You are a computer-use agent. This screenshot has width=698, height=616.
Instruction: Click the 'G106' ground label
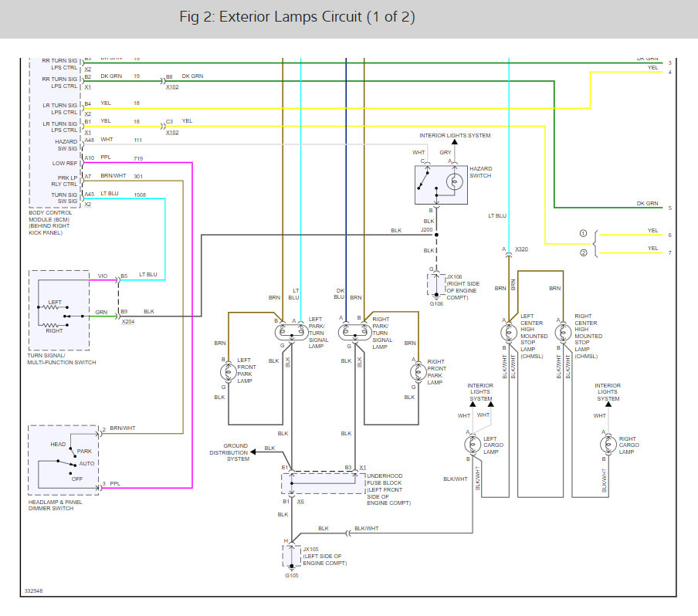click(436, 303)
